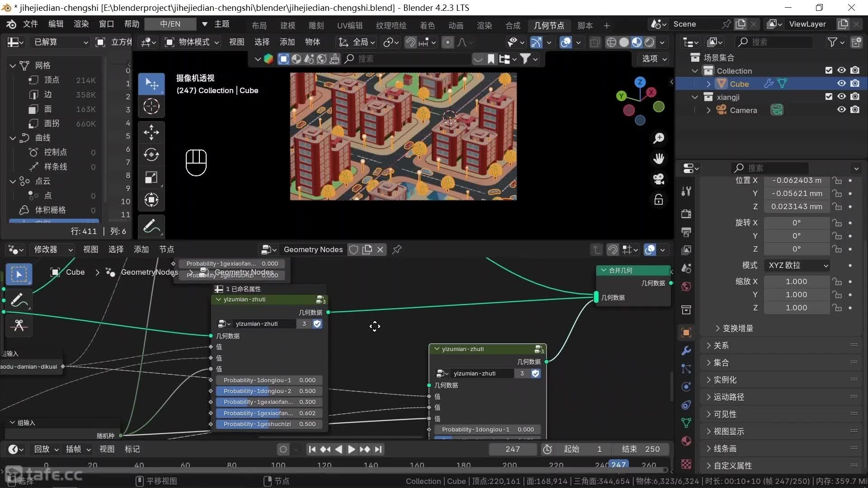Pin the Geometry Nodes node tree
This screenshot has width=868, height=488.
[397, 249]
